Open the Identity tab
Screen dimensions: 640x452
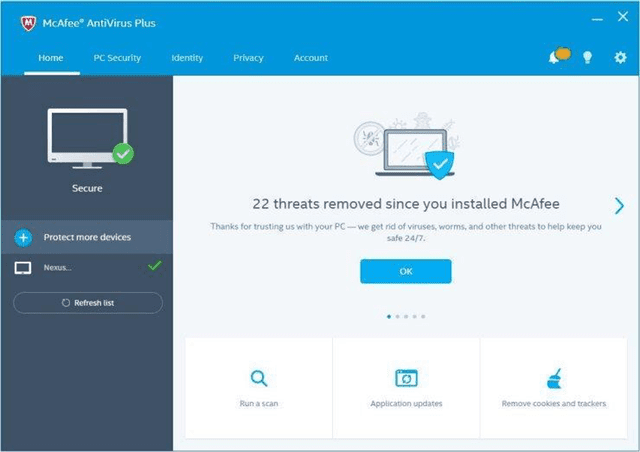point(187,58)
